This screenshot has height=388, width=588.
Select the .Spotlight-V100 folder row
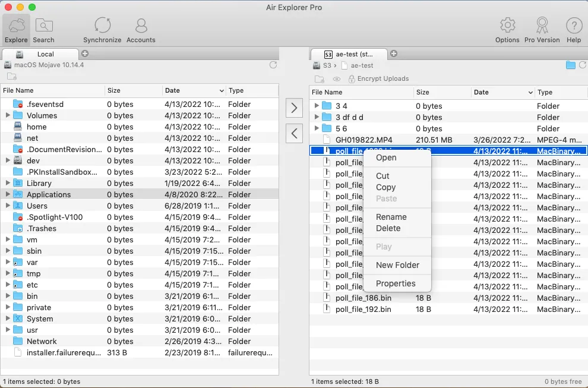(140, 217)
